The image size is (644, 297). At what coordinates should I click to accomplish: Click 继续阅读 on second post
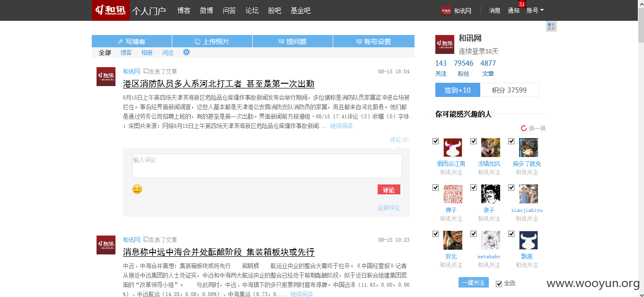coord(302,294)
